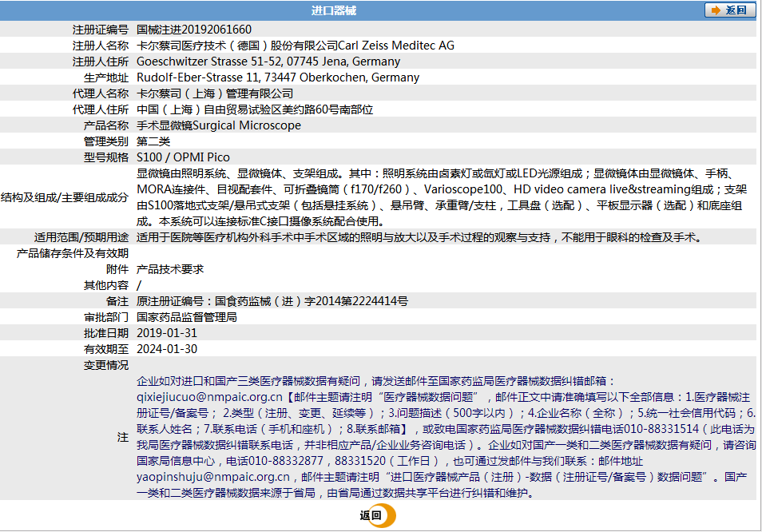Viewport: 762px width, 532px height.
Task: Click the orange arrow icon in top 返回 button
Action: [x=716, y=10]
